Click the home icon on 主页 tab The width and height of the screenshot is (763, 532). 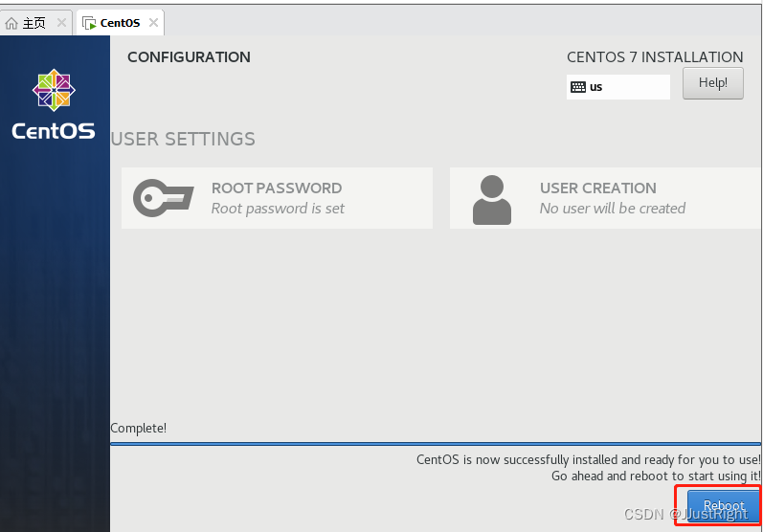point(11,23)
